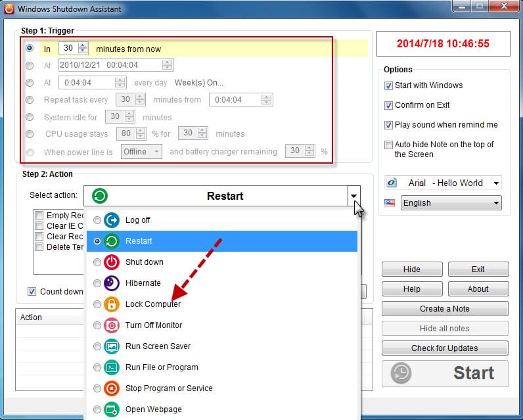Click the purple Hibernate moon icon
This screenshot has width=523, height=420.
point(112,283)
